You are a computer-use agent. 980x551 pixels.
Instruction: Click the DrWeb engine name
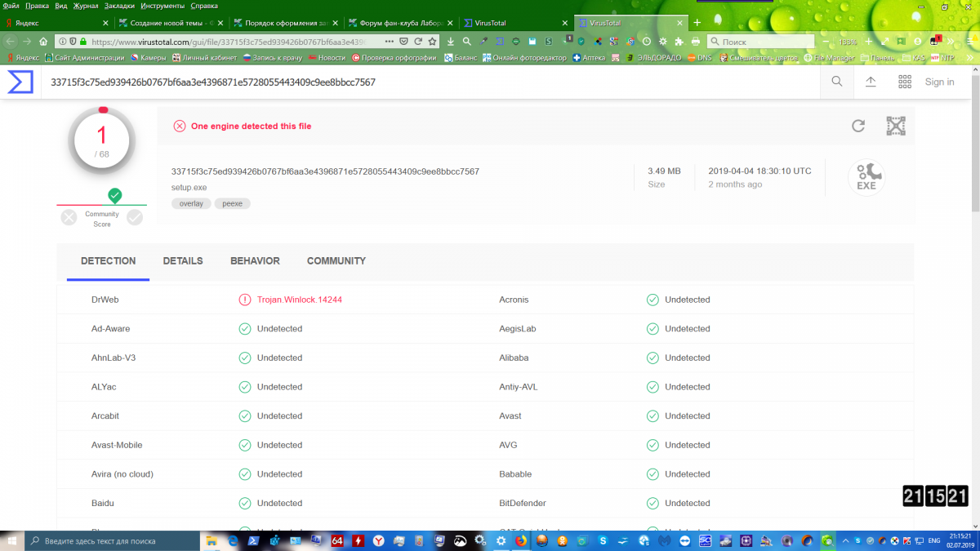tap(105, 300)
